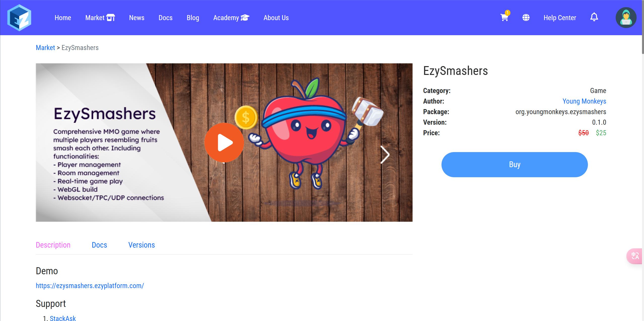Open the StackAsk support link
Viewport: 644px width, 321px height.
tap(63, 318)
